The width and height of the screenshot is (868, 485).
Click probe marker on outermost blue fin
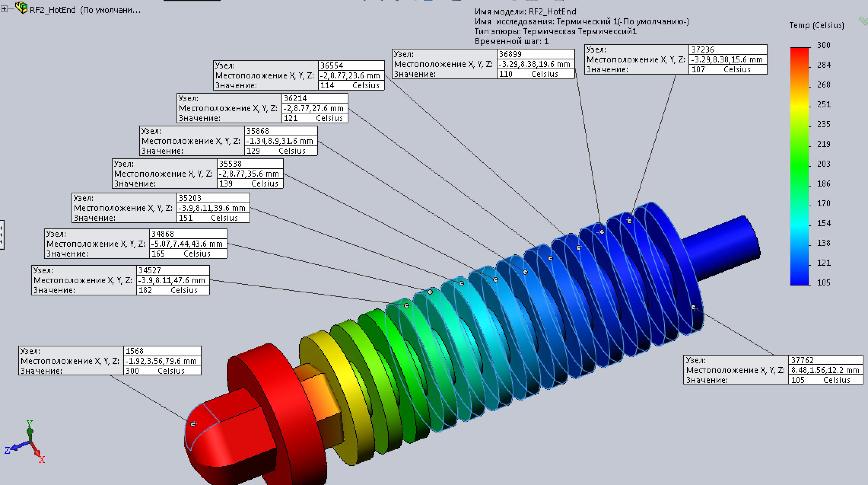[x=693, y=307]
